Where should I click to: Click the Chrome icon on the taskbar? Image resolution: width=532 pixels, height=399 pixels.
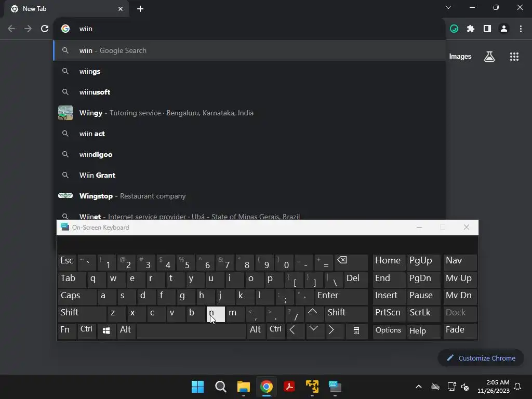267,387
